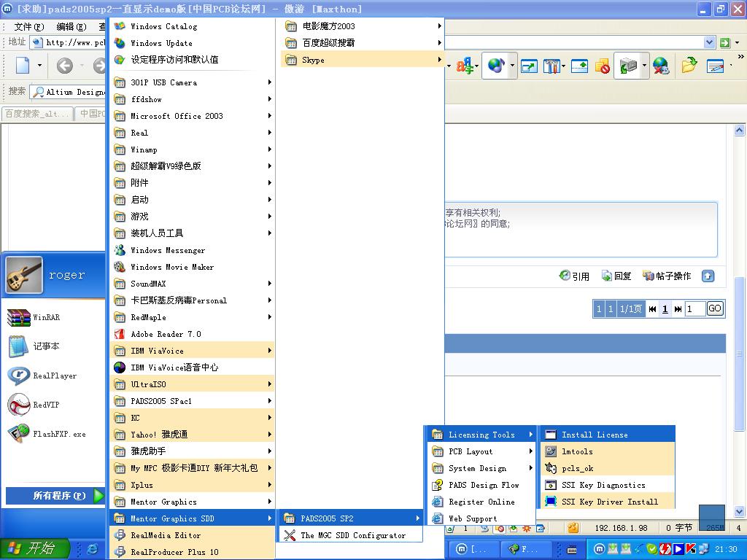Open the 百度超级搜霸 program group

pos(362,43)
